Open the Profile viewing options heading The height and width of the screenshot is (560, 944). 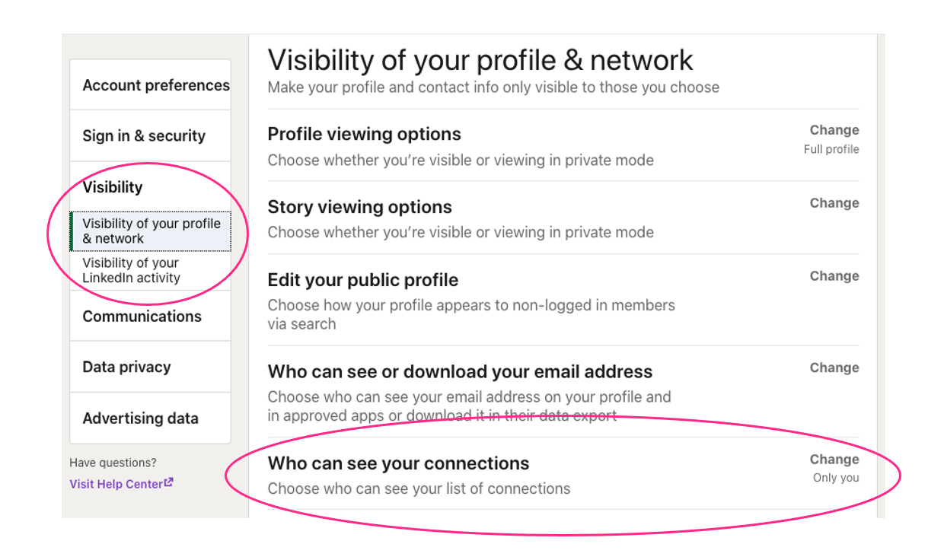click(364, 134)
